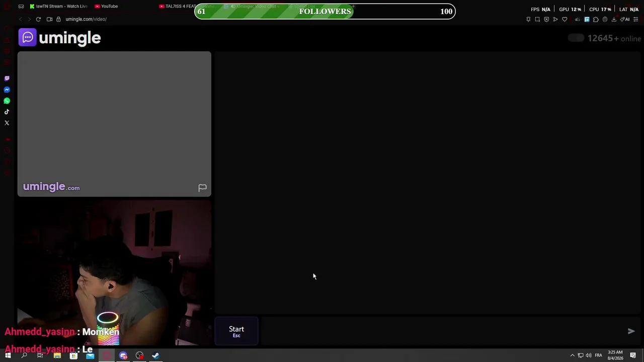Screen dimensions: 644x362
Task: Open the browser easy setup menu icon
Action: [x=636, y=19]
